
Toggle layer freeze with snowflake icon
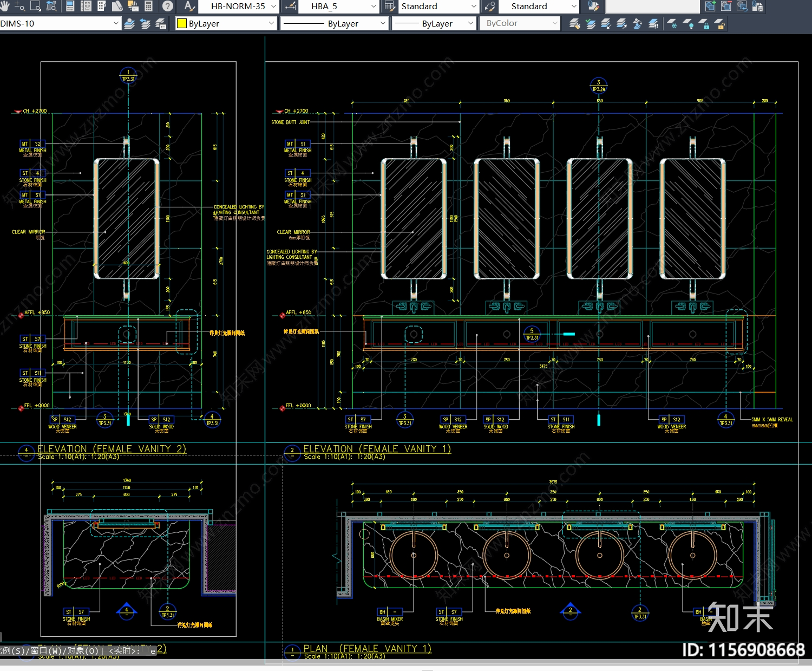click(672, 24)
